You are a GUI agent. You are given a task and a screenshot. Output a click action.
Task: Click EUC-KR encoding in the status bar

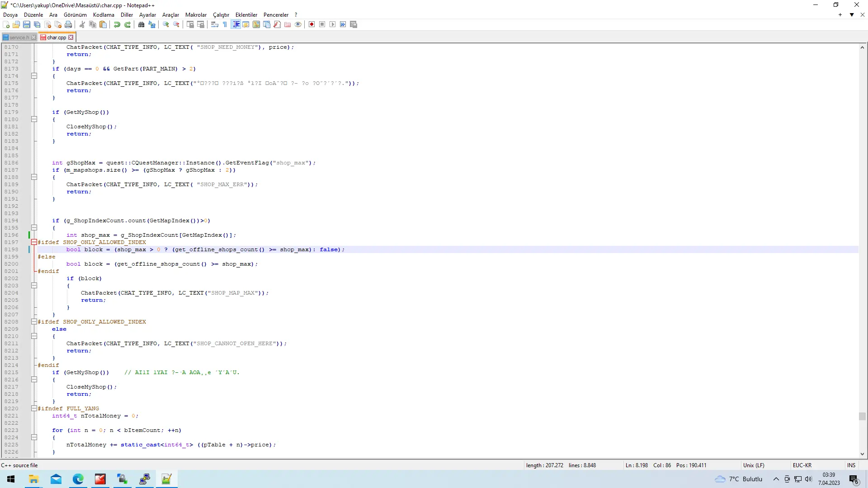pos(802,465)
